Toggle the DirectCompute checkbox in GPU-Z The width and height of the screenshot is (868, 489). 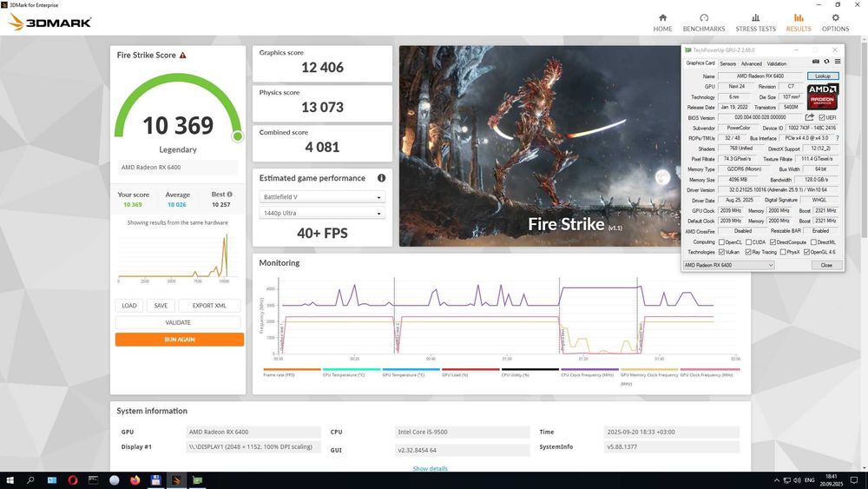[x=773, y=242]
